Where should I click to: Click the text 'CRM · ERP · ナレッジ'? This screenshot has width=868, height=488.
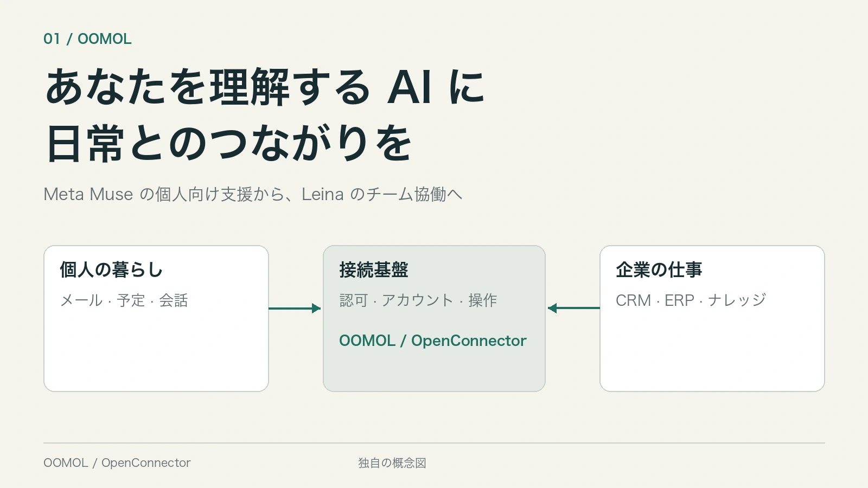(691, 300)
